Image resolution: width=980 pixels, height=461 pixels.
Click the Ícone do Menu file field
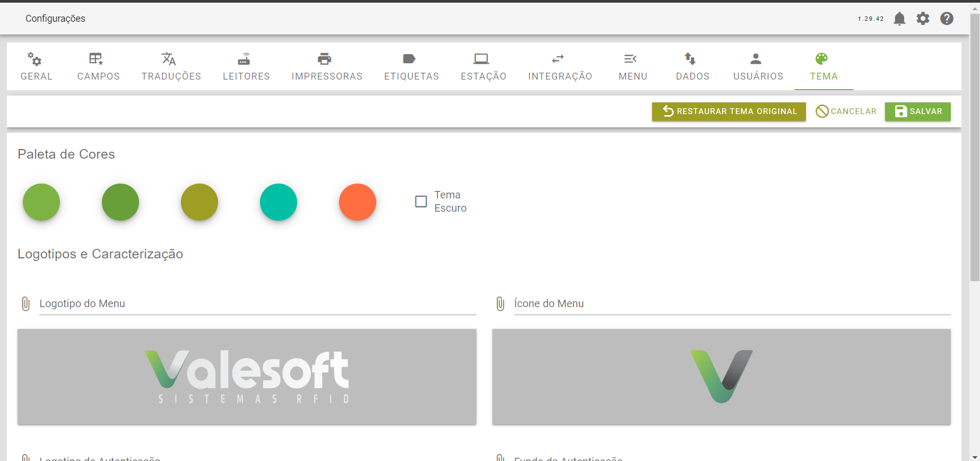(732, 303)
